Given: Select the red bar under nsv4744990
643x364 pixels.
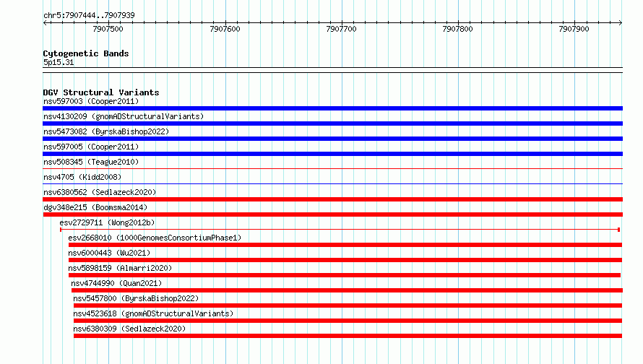Looking at the screenshot, I should point(347,290).
